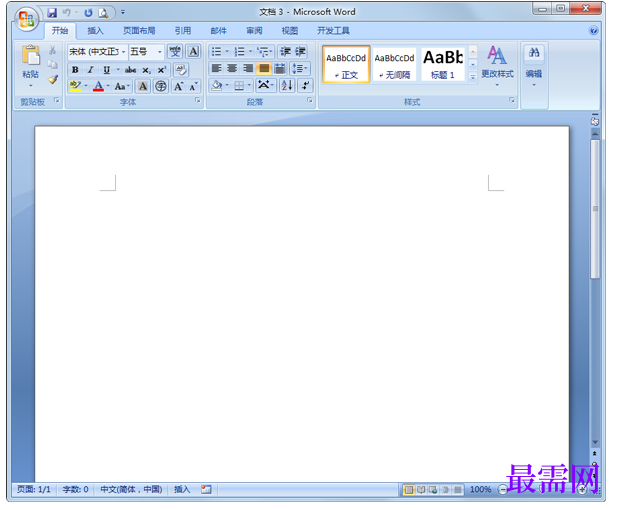Toggle Subscript formatting
This screenshot has width=618, height=510.
pyautogui.click(x=146, y=70)
